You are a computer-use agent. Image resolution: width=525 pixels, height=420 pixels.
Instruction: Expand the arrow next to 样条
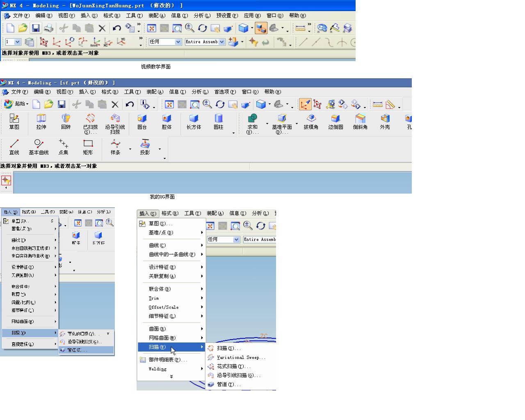(130, 149)
